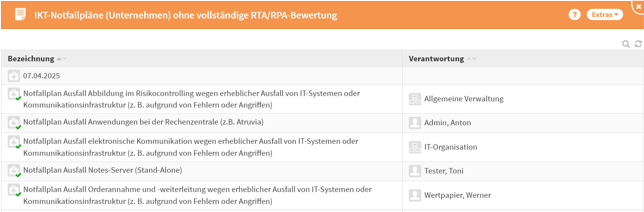Image resolution: width=644 pixels, height=212 pixels.
Task: Select the 07.04.2025 table entry
Action: 41,76
